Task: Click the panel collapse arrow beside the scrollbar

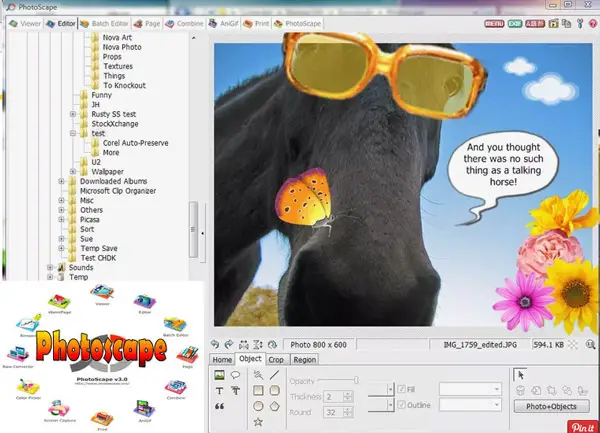Action: (x=202, y=233)
